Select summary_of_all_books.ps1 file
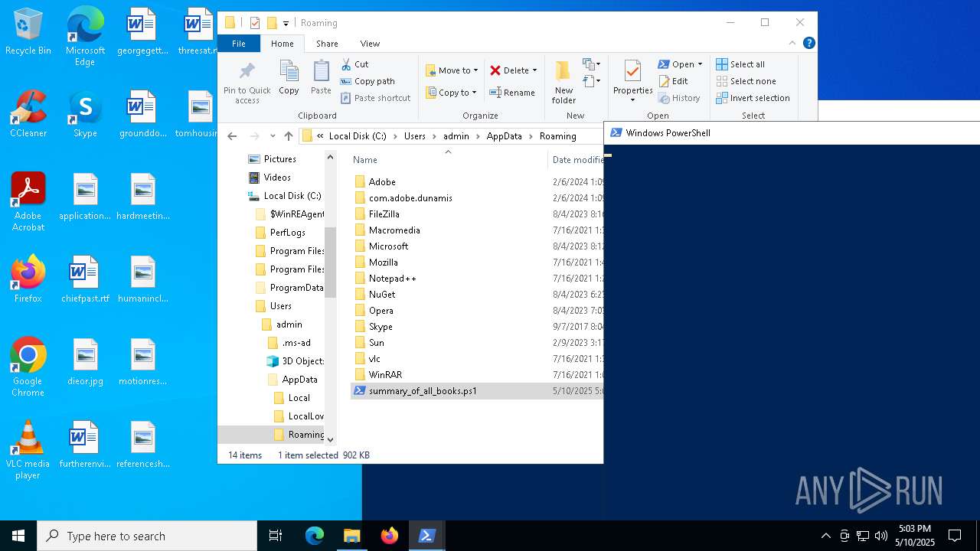Screen dimensions: 980x551 [x=423, y=391]
